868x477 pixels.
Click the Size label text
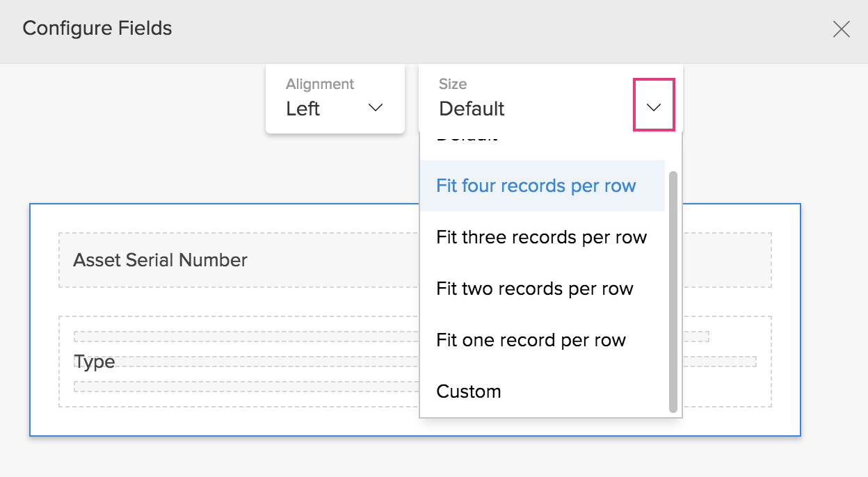point(452,84)
